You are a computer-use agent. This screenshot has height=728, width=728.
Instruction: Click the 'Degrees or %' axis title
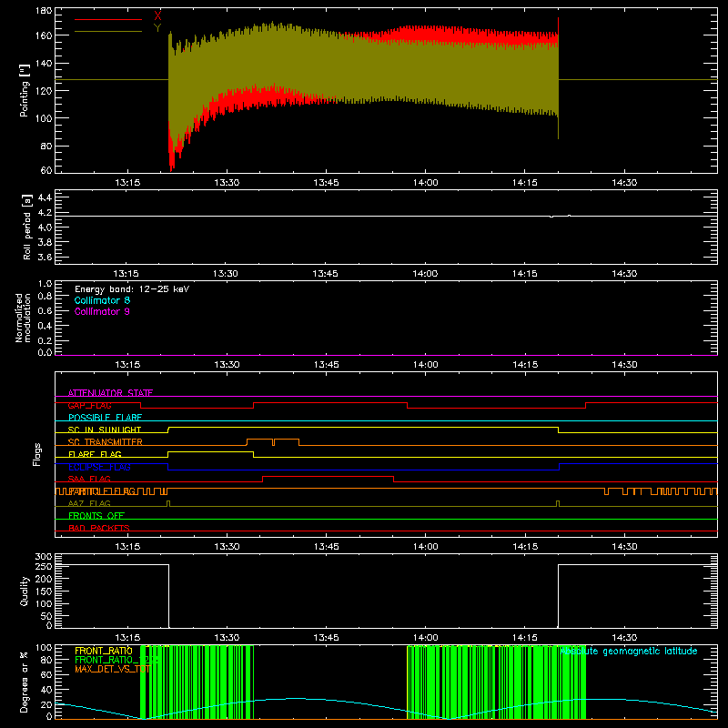coord(24,682)
